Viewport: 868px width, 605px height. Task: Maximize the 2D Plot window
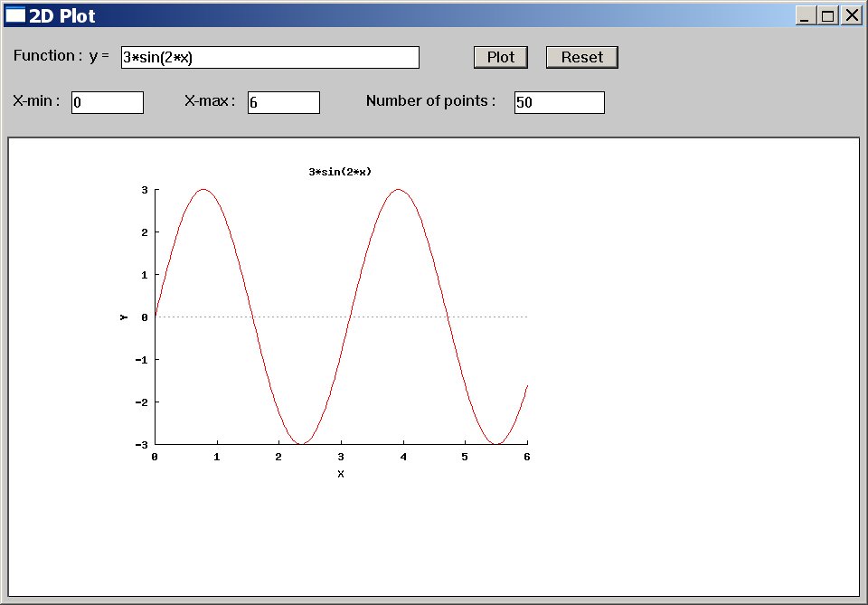pyautogui.click(x=827, y=15)
